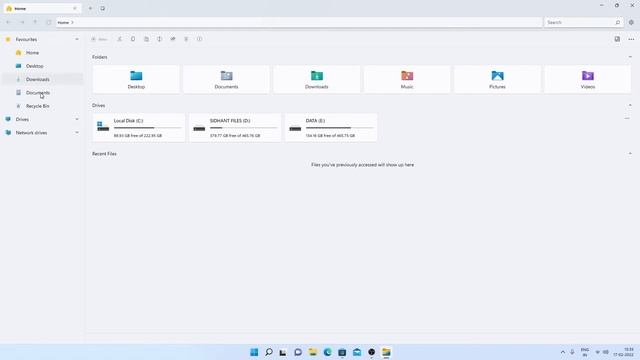Open File Explorer from taskbar
Image resolution: width=640 pixels, height=360 pixels.
(313, 352)
